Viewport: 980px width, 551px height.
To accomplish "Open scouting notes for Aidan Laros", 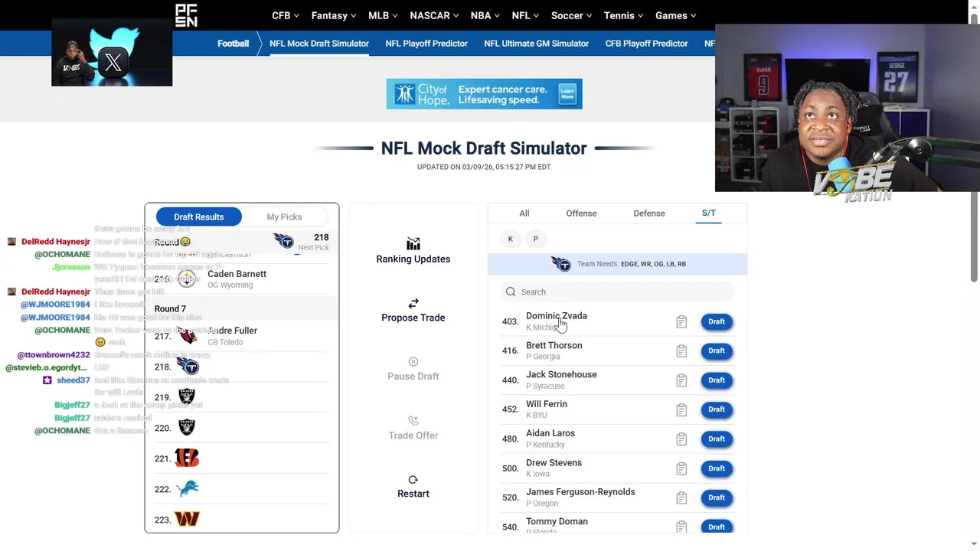I will [x=681, y=439].
